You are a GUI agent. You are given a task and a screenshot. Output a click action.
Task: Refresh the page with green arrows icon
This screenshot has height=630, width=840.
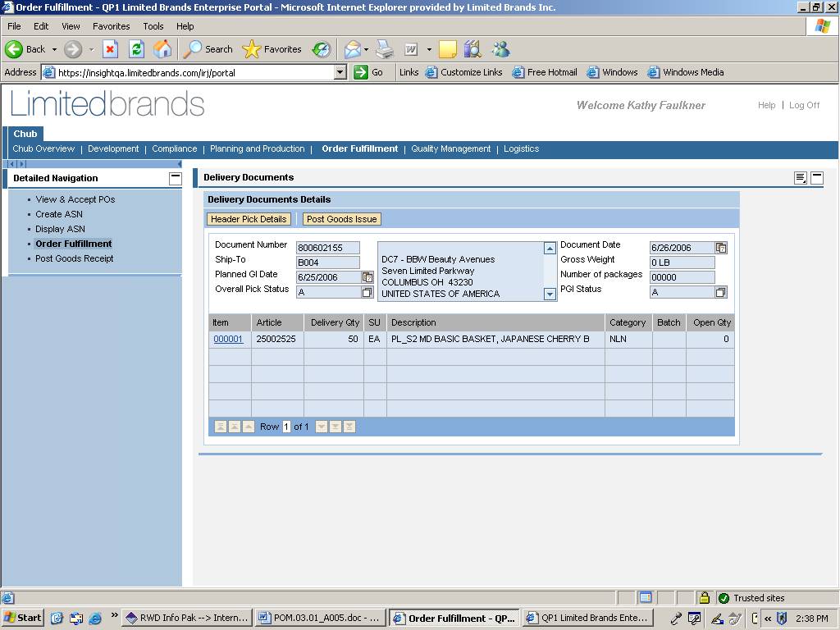(137, 49)
